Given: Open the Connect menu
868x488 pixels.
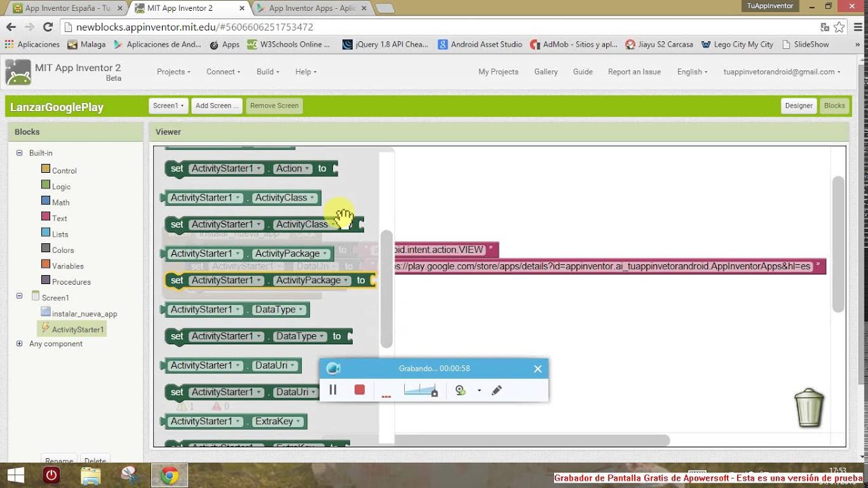Looking at the screenshot, I should point(223,71).
